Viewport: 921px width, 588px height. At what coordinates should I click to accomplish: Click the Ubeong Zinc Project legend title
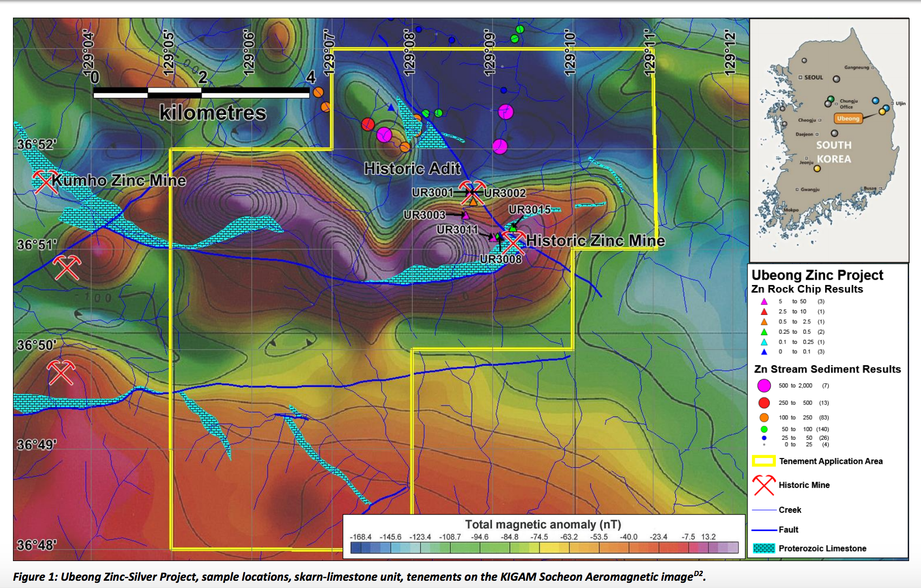pyautogui.click(x=817, y=275)
